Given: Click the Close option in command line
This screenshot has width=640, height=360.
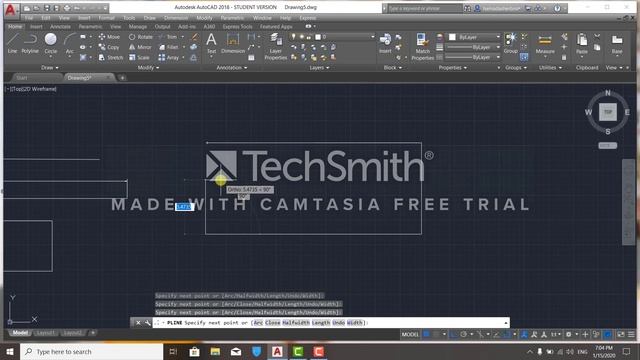Looking at the screenshot, I should 272,322.
